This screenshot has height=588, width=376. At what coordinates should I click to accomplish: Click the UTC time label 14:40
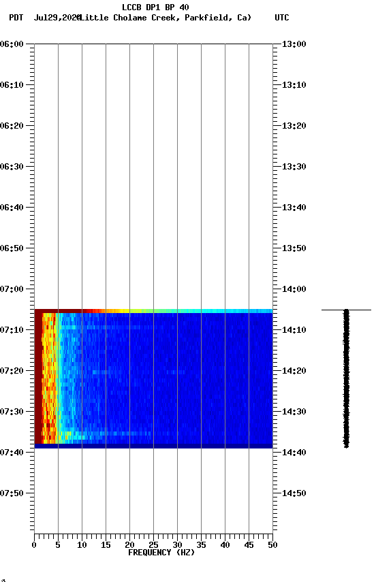(294, 453)
